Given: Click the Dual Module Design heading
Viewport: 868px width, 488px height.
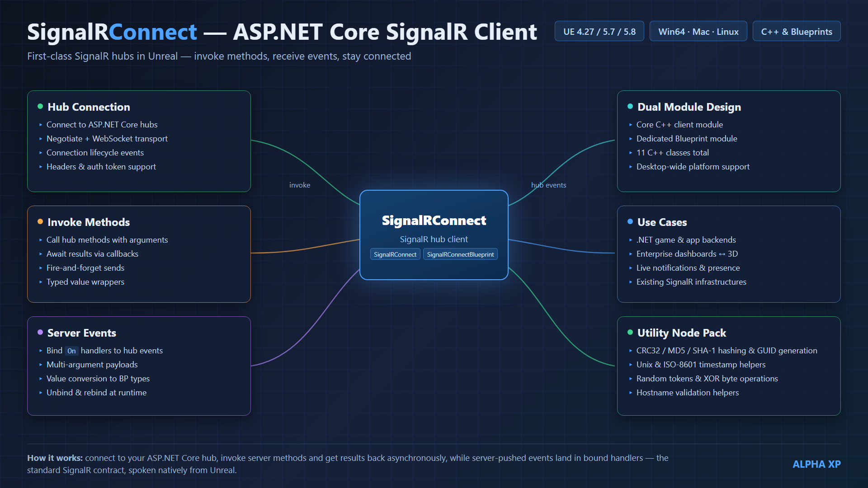Looking at the screenshot, I should coord(689,107).
